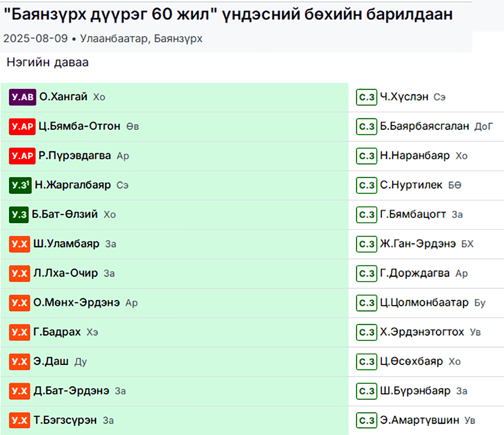This screenshot has height=435, width=504.
Task: Click the orange У.Х badge beside Г.Бадрах
Action: (19, 332)
